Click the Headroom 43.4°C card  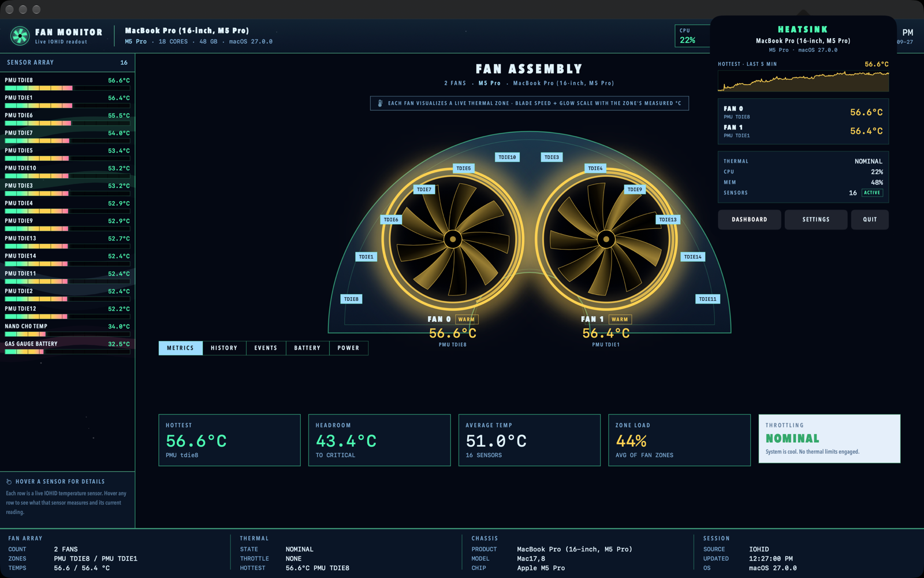tap(379, 440)
